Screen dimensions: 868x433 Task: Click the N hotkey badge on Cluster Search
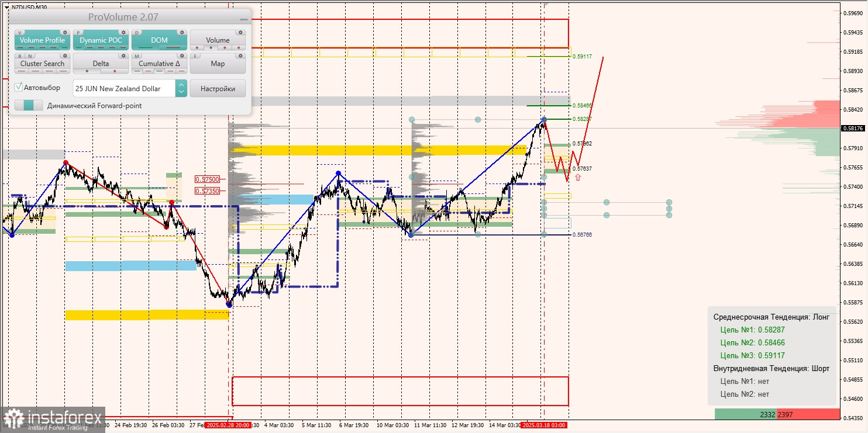tap(29, 56)
